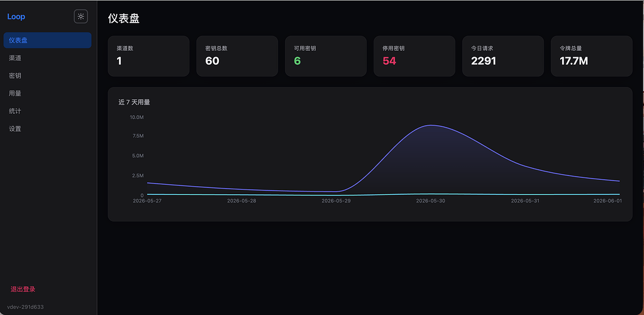
Task: Click the 2026-06-01 axis date
Action: (608, 201)
